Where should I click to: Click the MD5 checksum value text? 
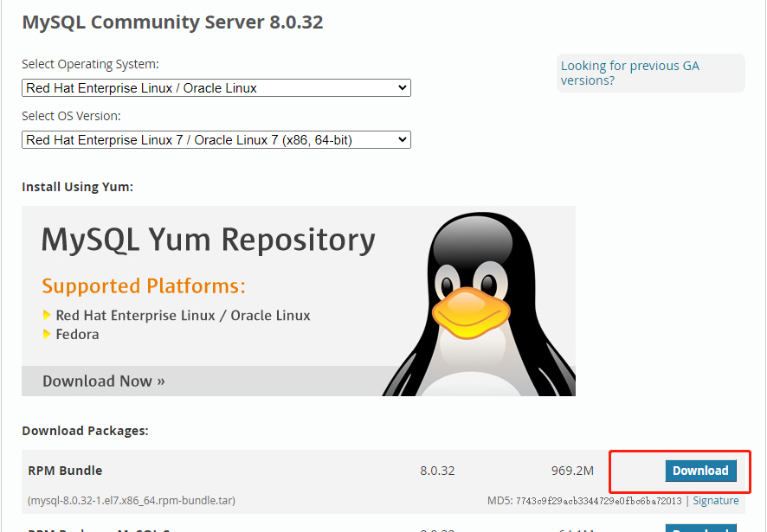[x=598, y=501]
